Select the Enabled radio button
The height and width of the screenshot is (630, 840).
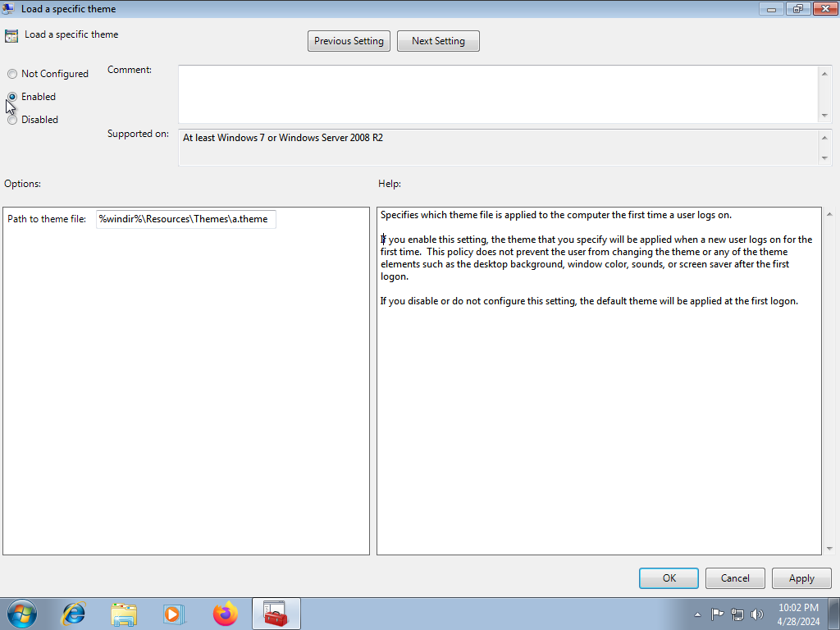click(12, 97)
